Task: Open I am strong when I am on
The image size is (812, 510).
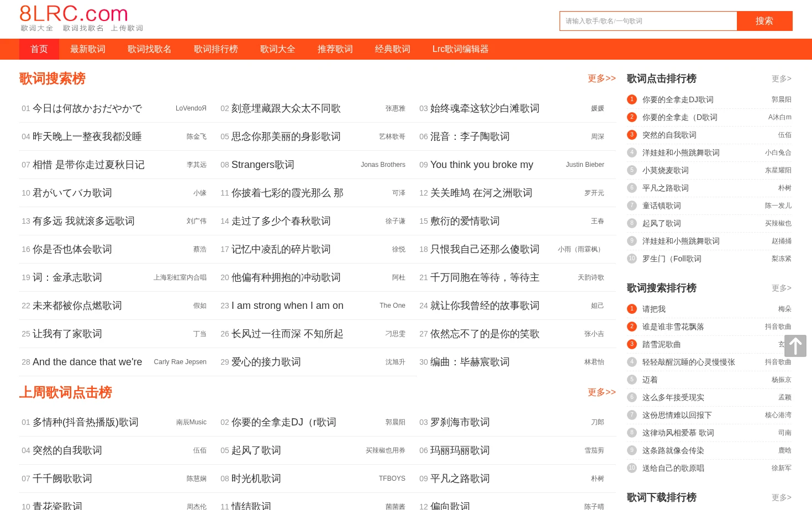Action: tap(287, 306)
